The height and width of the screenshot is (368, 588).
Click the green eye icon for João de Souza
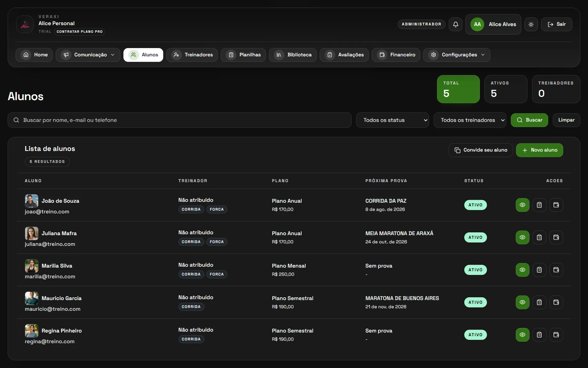tap(522, 205)
